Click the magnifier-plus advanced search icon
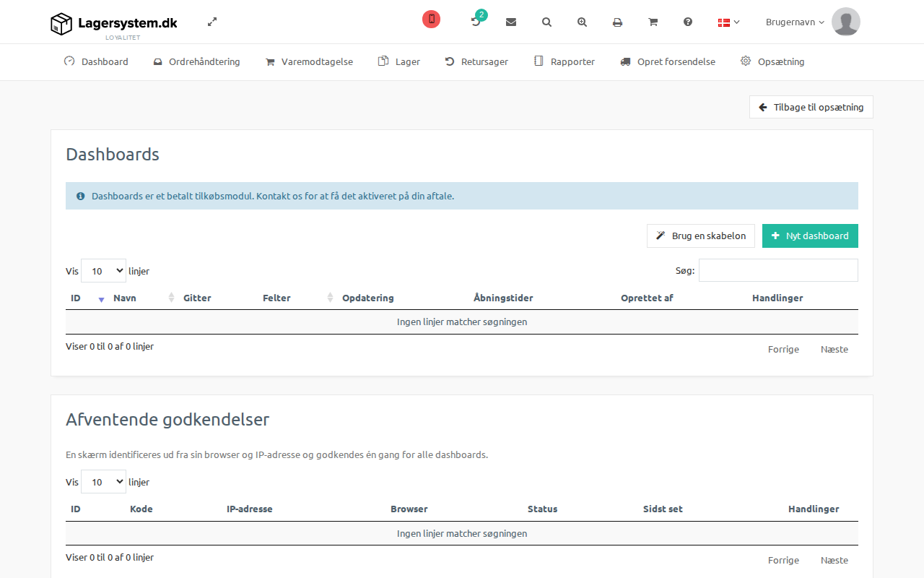The height and width of the screenshot is (578, 924). (x=583, y=22)
